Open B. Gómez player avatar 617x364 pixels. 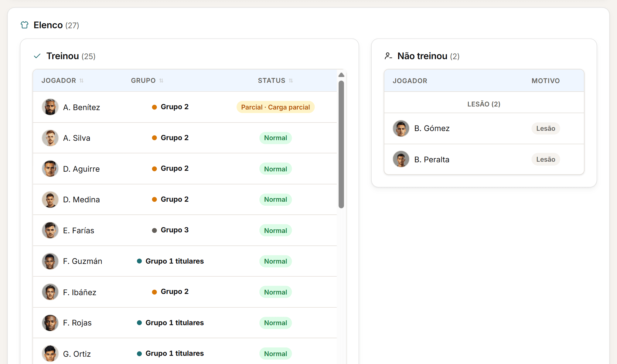[401, 128]
